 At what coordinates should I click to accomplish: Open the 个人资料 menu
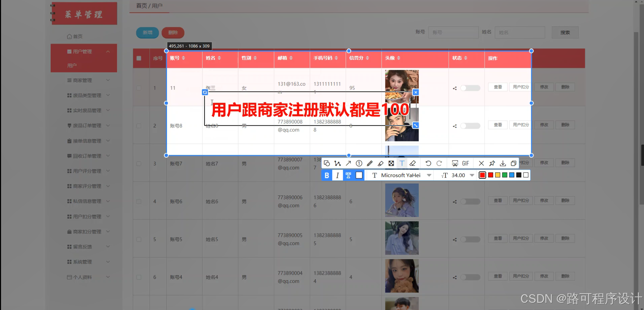tap(84, 277)
